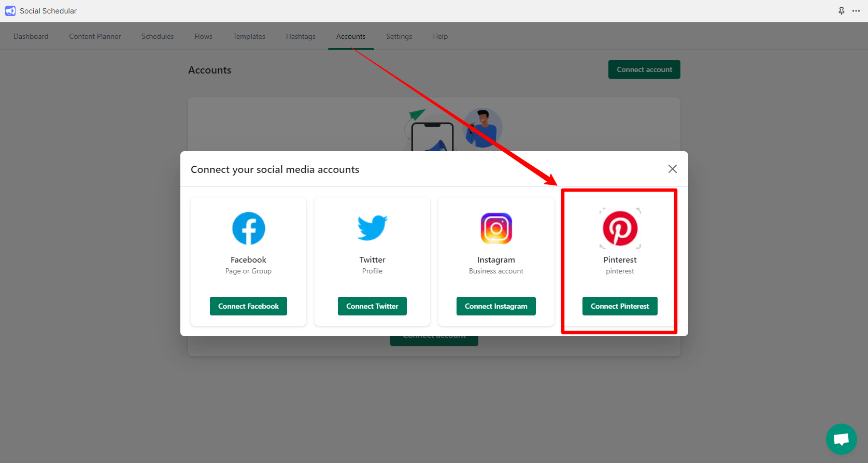Close the connect accounts dialog
868x463 pixels.
pyautogui.click(x=672, y=169)
